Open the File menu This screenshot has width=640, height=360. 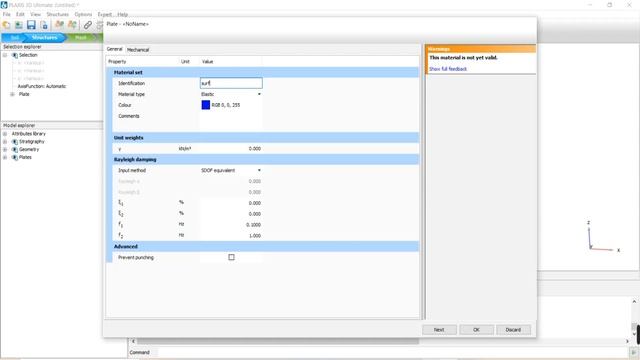(7, 14)
